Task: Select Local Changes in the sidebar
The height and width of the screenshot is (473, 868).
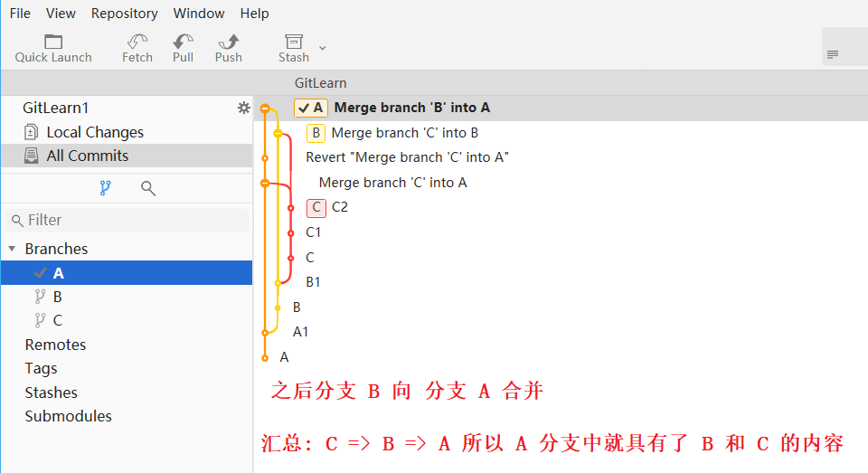Action: (x=94, y=132)
